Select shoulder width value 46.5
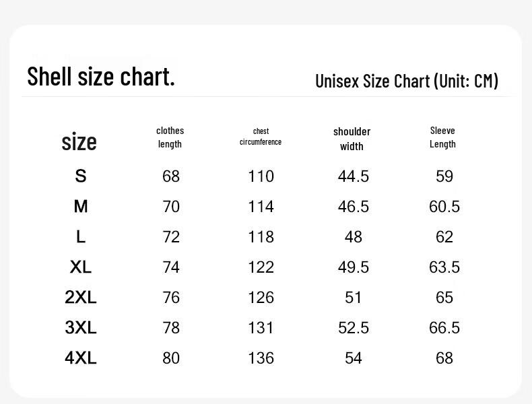 (x=354, y=207)
